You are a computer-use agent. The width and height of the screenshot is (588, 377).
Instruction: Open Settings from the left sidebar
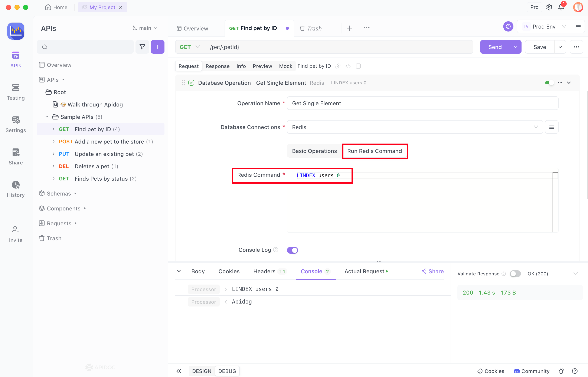click(x=15, y=124)
